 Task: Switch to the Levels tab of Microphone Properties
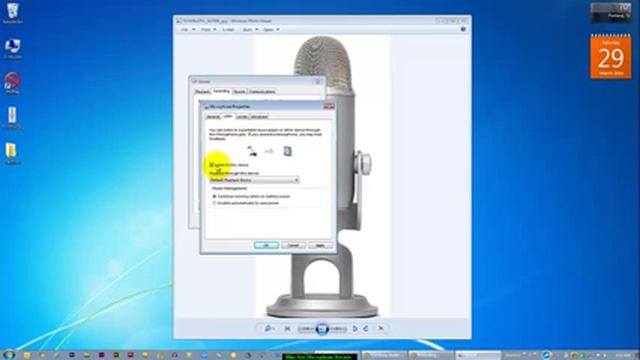242,117
